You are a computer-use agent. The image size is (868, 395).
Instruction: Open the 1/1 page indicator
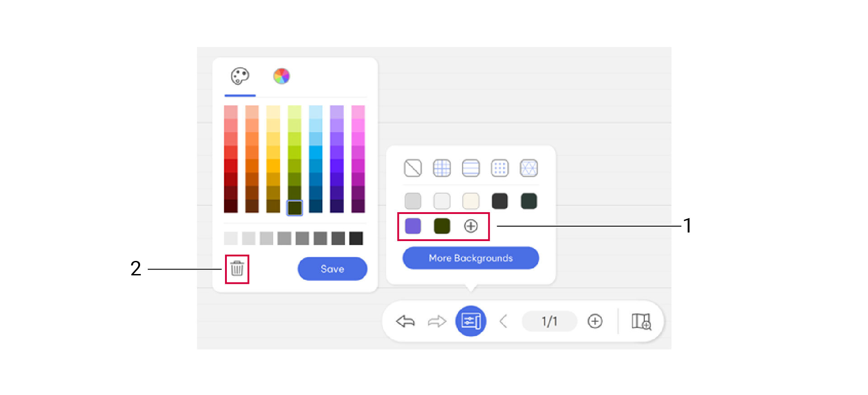(x=549, y=321)
